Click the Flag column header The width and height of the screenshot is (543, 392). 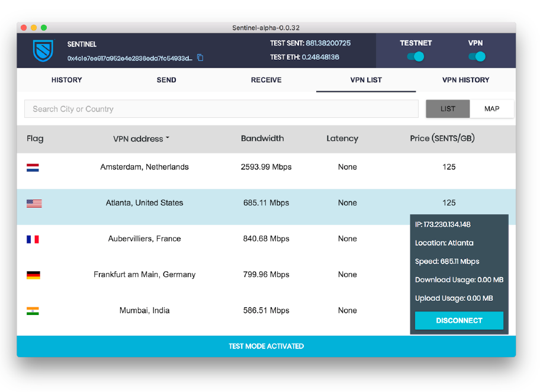pos(35,139)
